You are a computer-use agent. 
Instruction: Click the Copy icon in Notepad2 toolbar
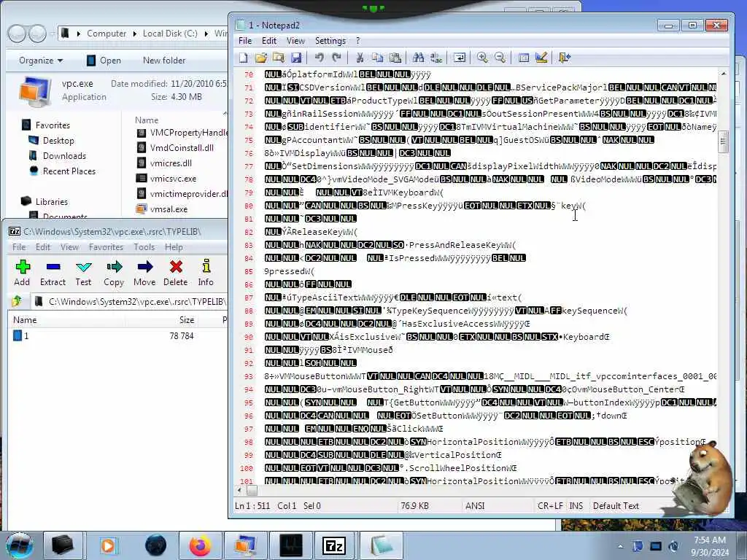(x=377, y=58)
